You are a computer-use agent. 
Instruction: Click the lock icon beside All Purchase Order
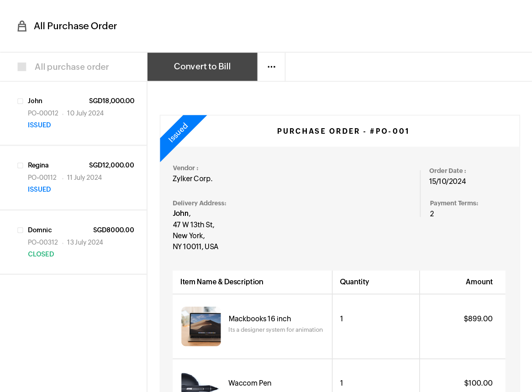(22, 26)
